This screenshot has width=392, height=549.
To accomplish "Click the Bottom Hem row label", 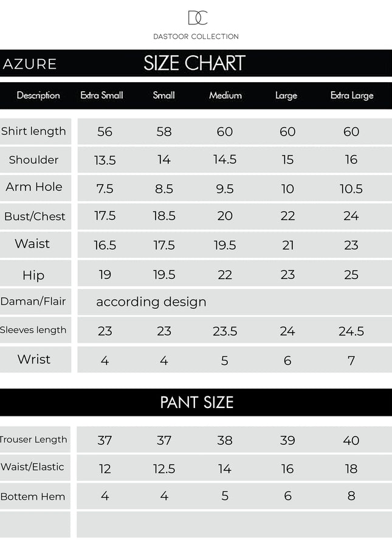I will coord(33,497).
